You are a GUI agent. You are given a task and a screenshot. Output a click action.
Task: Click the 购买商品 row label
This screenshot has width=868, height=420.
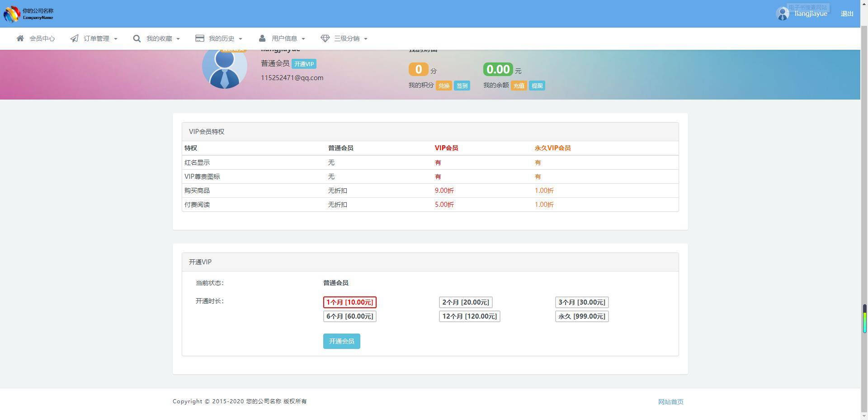tap(197, 191)
